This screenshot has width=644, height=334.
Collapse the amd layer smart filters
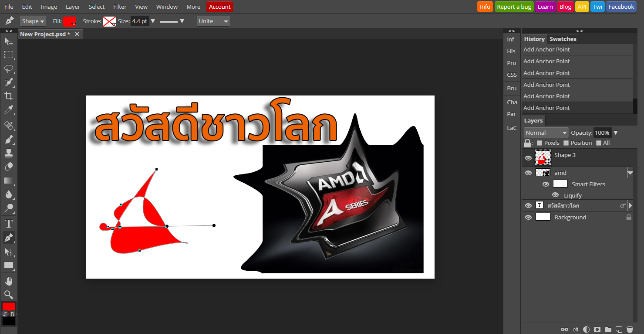[630, 173]
